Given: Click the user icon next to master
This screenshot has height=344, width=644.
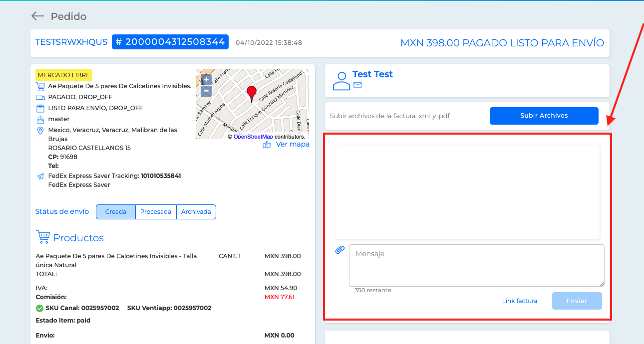Looking at the screenshot, I should click(40, 119).
